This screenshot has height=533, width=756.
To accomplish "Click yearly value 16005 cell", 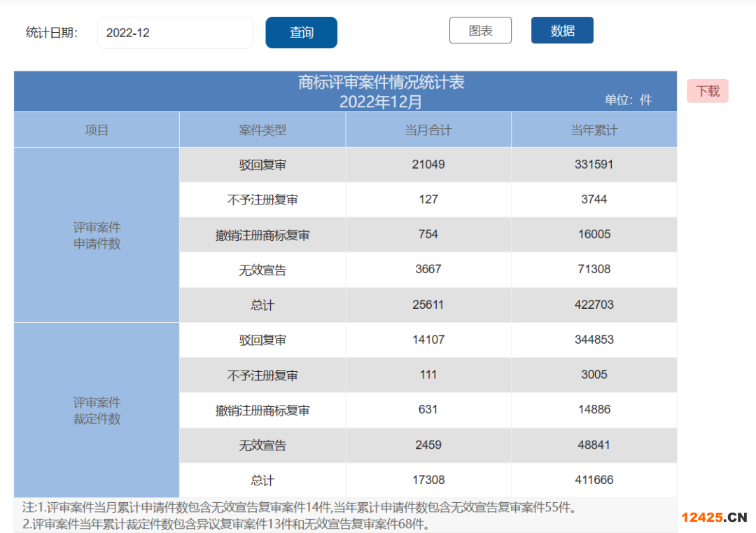I will (594, 235).
